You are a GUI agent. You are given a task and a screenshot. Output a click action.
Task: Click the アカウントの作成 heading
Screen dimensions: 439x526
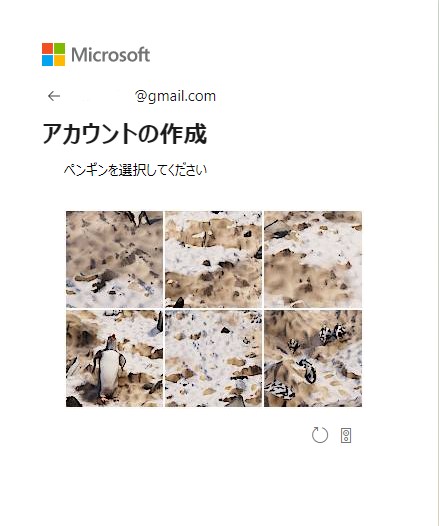(124, 134)
